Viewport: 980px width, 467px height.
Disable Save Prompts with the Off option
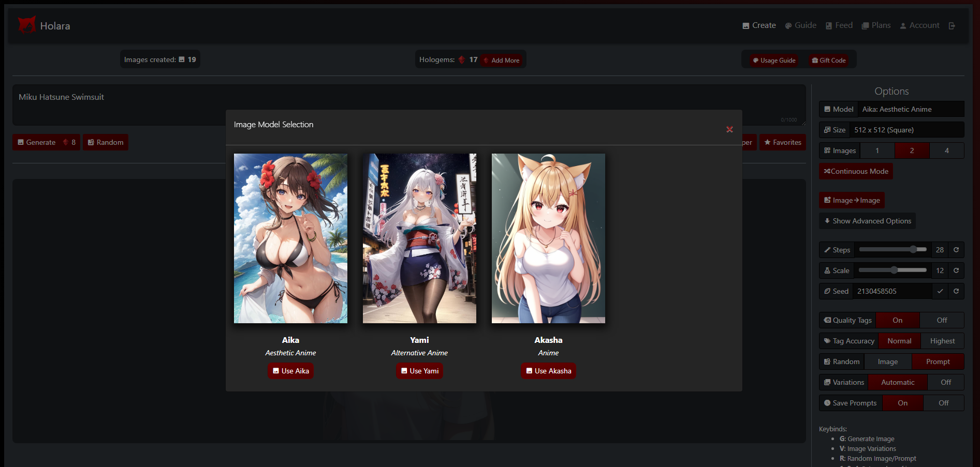[x=943, y=403]
